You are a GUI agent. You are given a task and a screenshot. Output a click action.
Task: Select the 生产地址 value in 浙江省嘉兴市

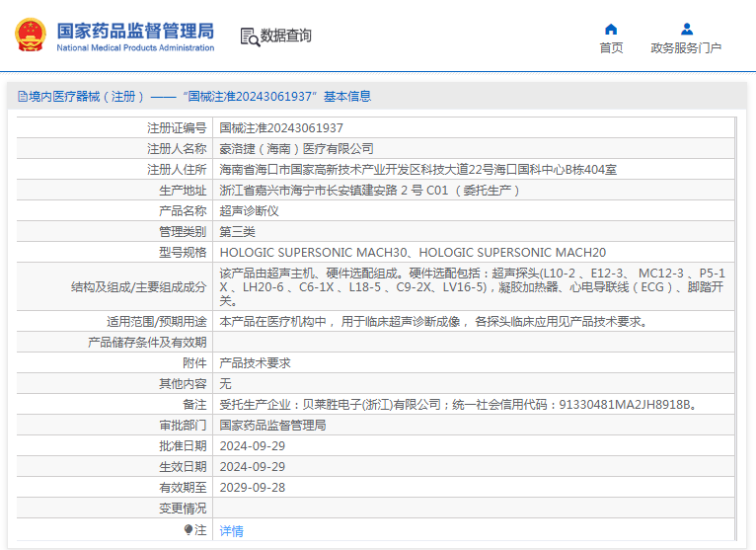[369, 191]
